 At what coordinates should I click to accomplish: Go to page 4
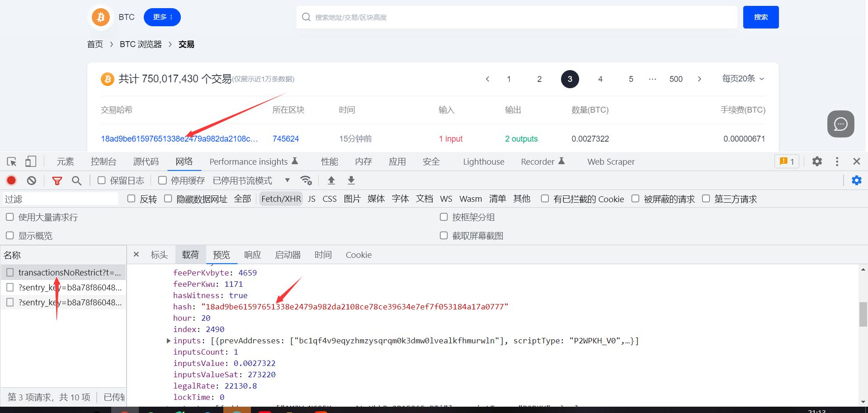click(600, 79)
